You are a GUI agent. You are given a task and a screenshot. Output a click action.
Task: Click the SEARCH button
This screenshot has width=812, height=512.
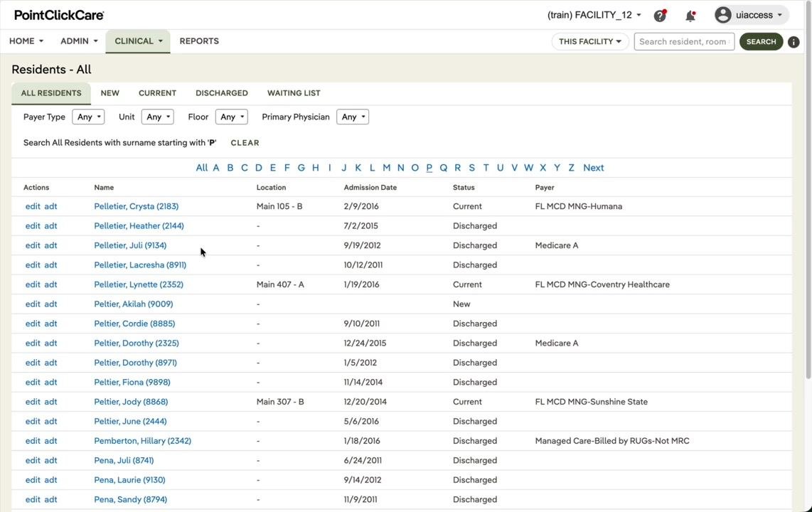point(761,41)
